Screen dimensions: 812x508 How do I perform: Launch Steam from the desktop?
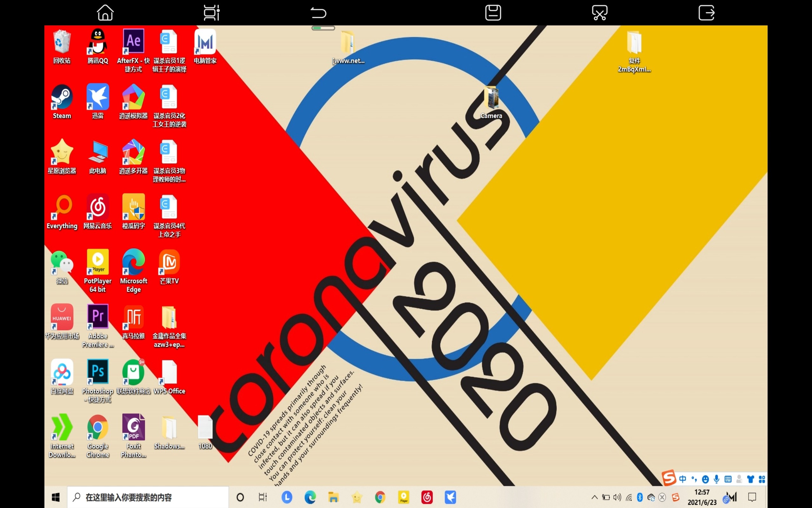(x=62, y=97)
